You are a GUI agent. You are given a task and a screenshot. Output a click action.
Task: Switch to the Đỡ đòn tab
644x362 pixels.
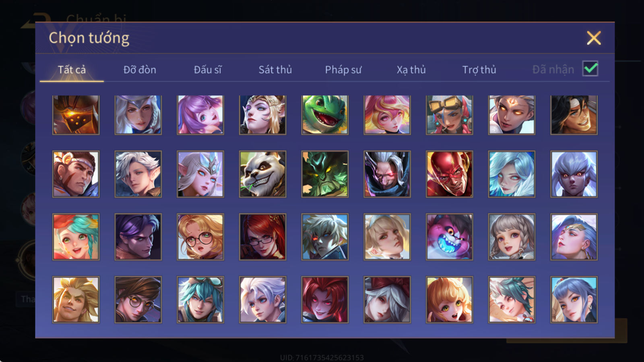(x=140, y=70)
